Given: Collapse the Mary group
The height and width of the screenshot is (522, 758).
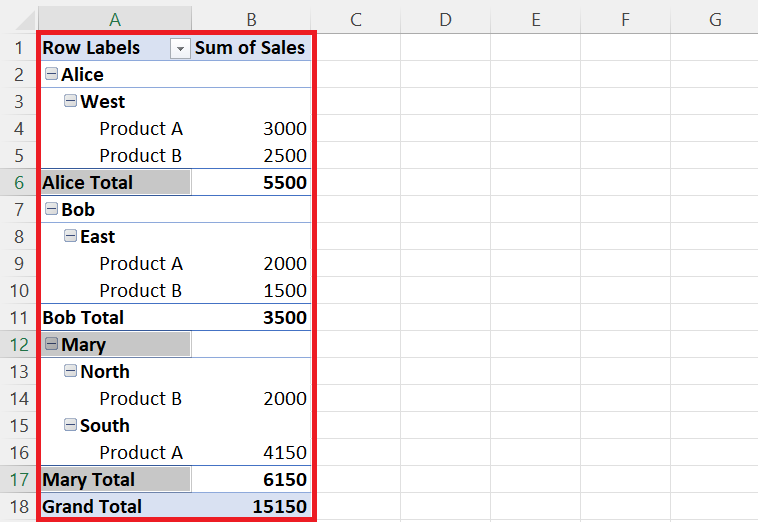Looking at the screenshot, I should coord(51,344).
